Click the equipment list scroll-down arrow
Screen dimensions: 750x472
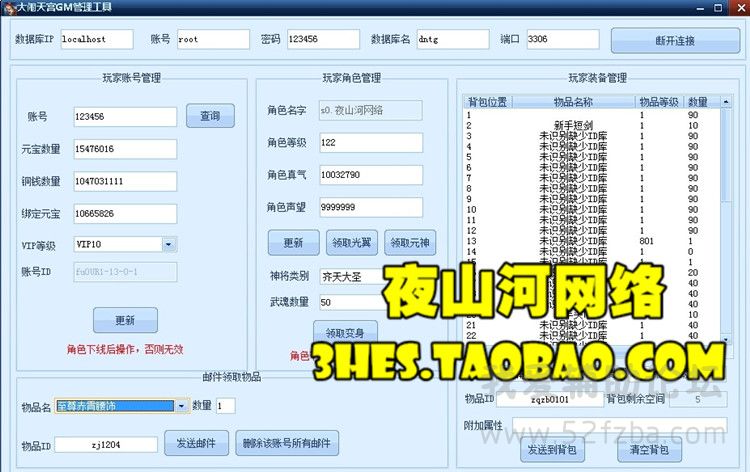point(726,339)
